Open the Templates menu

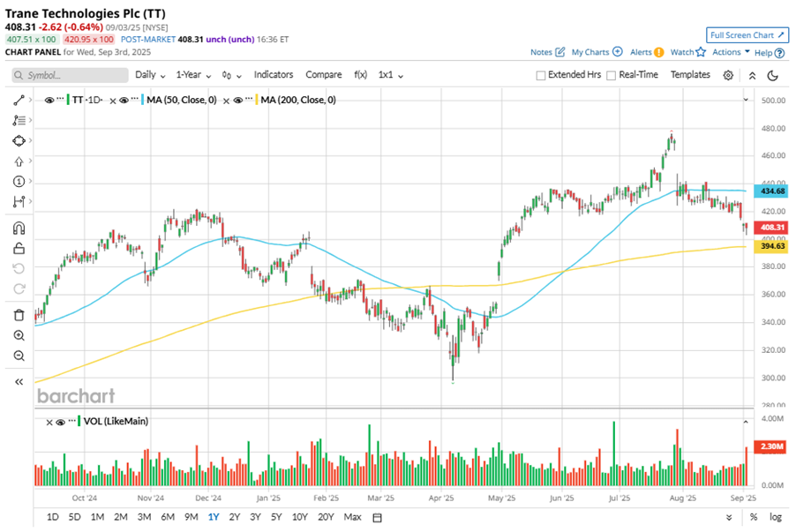[x=690, y=75]
